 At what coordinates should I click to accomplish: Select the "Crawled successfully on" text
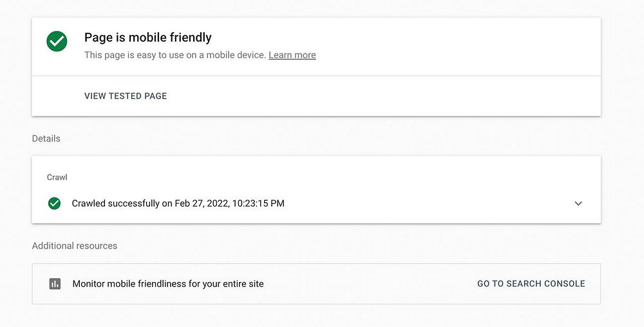(x=116, y=203)
